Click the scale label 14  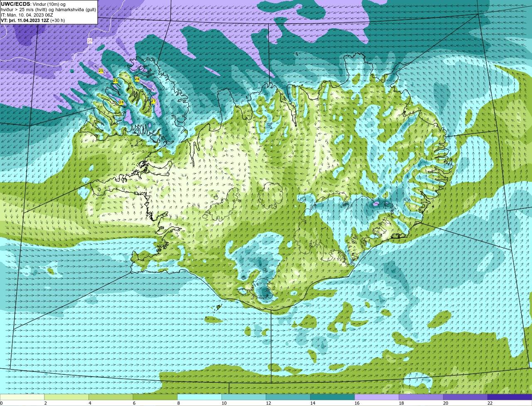(x=313, y=403)
